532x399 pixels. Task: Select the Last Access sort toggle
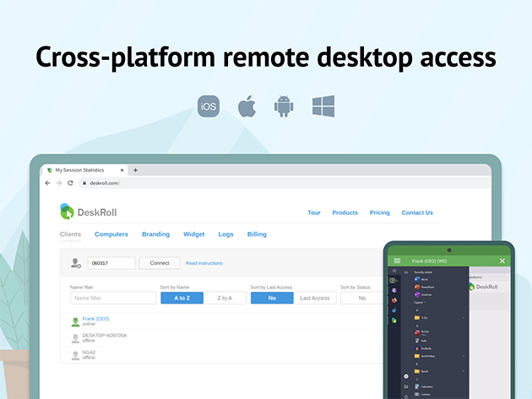[x=315, y=298]
